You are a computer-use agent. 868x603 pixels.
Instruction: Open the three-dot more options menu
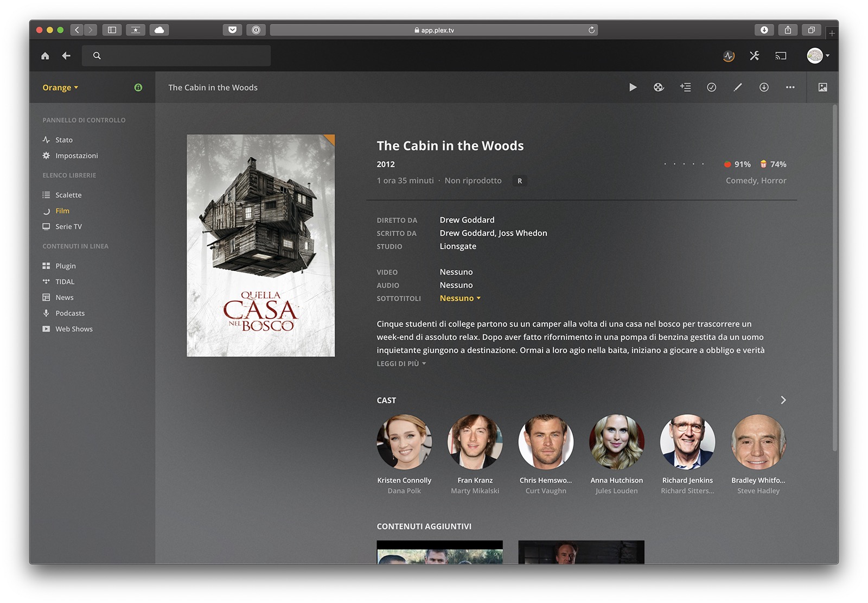790,87
